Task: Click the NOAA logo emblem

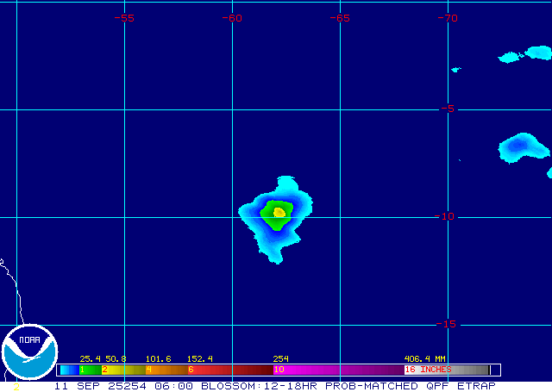Action: [x=29, y=353]
